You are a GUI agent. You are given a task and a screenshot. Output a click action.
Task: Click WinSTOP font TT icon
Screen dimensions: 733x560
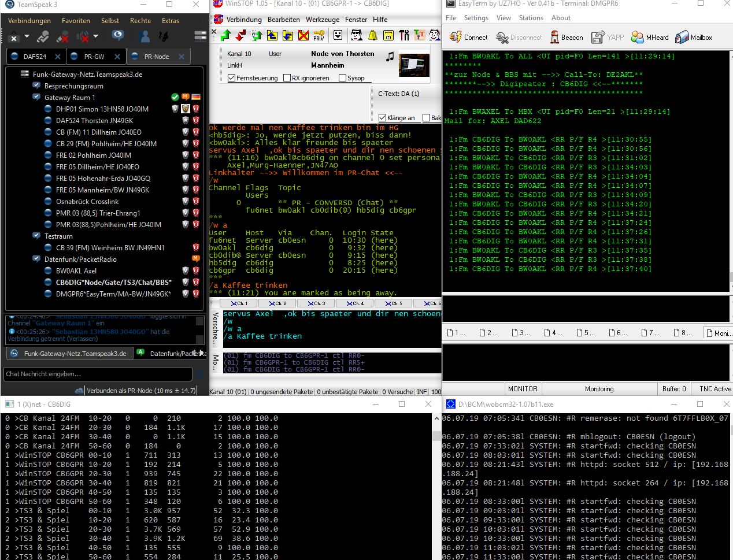419,36
